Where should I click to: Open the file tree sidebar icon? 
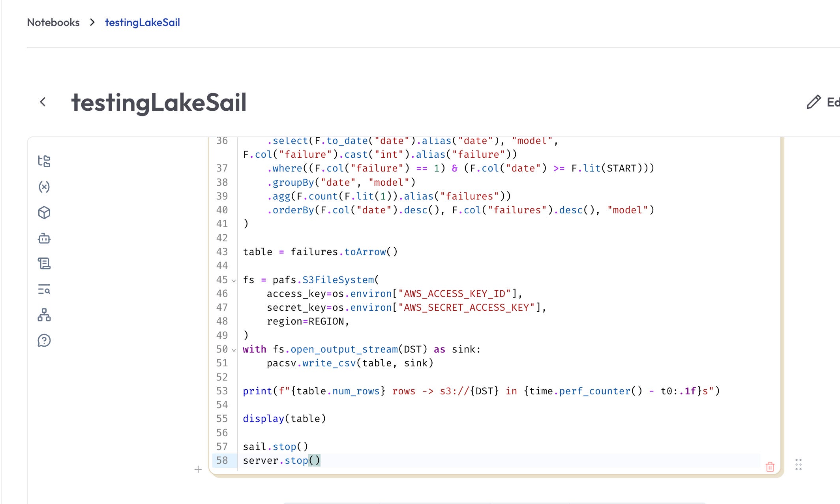tap(44, 161)
